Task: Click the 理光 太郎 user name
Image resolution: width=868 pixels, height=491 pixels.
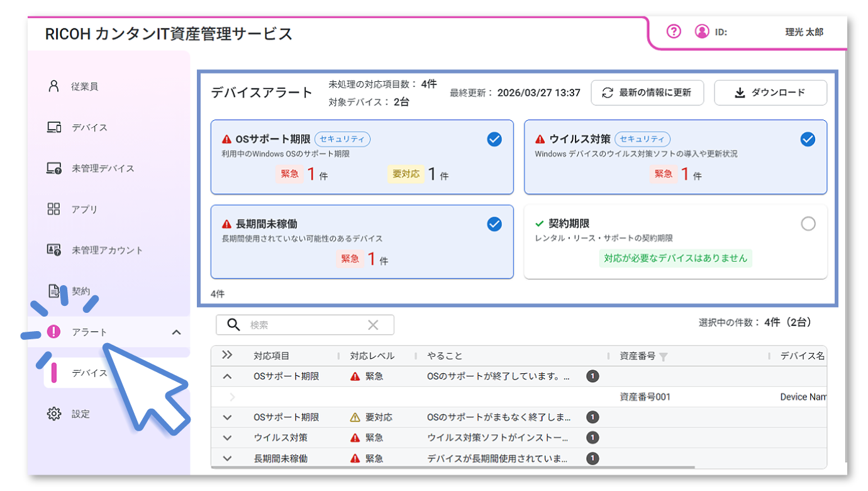Action: click(x=804, y=32)
